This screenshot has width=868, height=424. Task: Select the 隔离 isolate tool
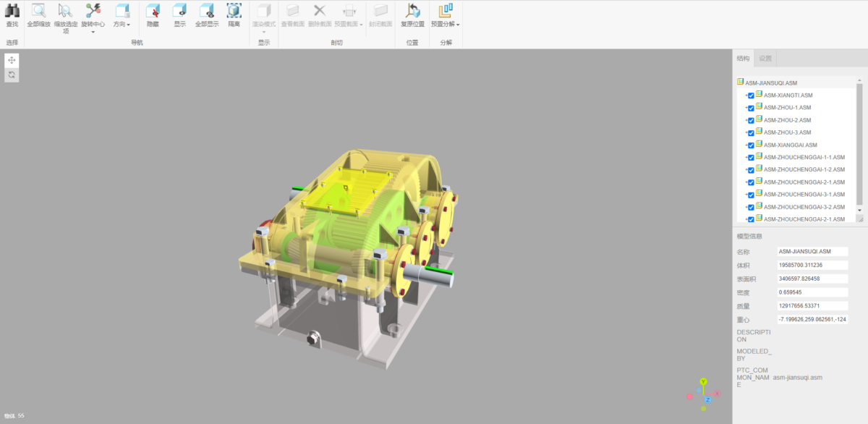click(x=234, y=11)
